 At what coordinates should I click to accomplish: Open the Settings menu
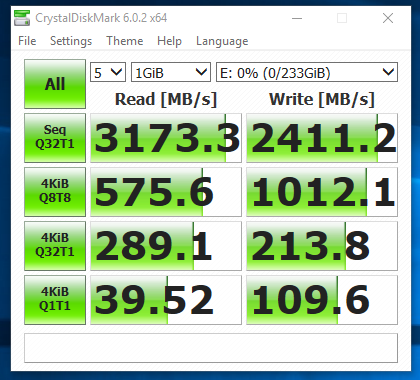pos(71,41)
